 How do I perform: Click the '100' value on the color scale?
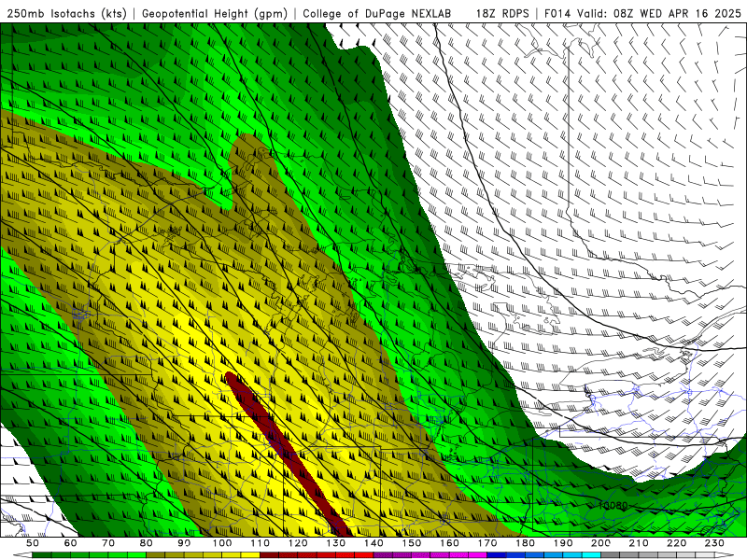pyautogui.click(x=222, y=543)
